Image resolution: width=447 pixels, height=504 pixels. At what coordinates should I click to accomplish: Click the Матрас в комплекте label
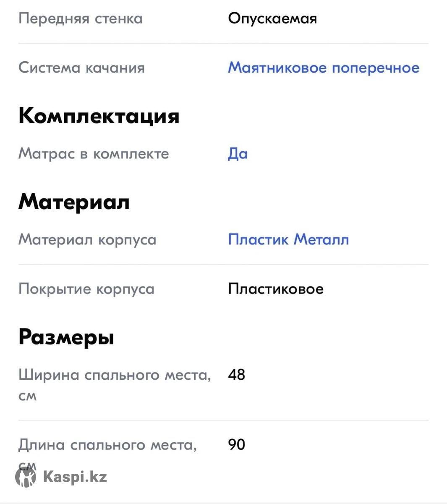pos(94,154)
